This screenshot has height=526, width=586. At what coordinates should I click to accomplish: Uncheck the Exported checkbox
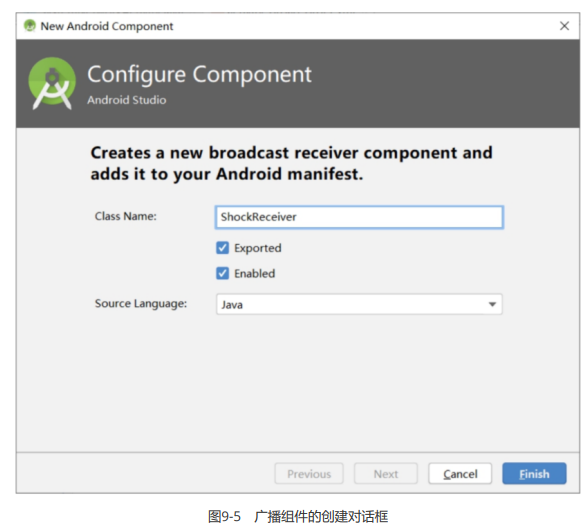[x=222, y=247]
